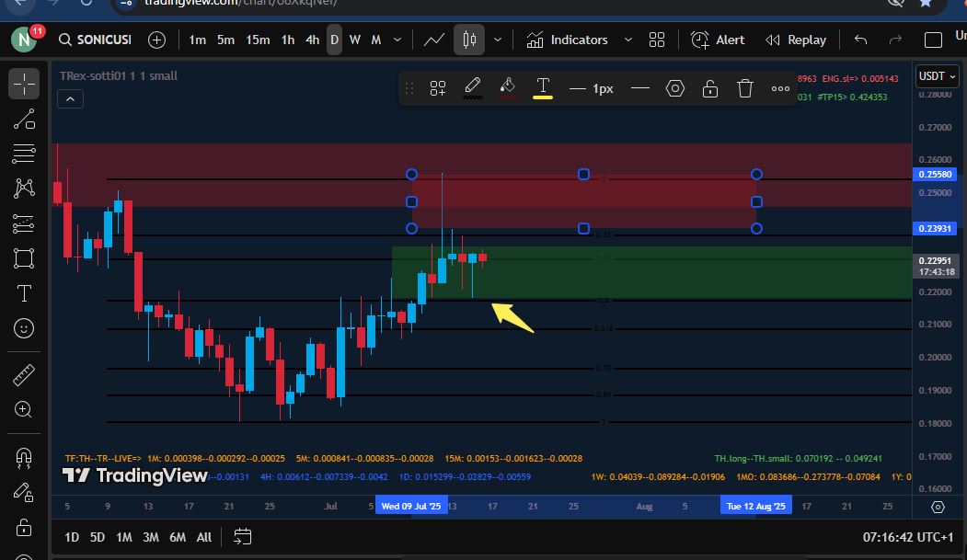Screen dimensions: 967x560
Task: Set the chart range to 1M in bottom bar
Action: [124, 537]
